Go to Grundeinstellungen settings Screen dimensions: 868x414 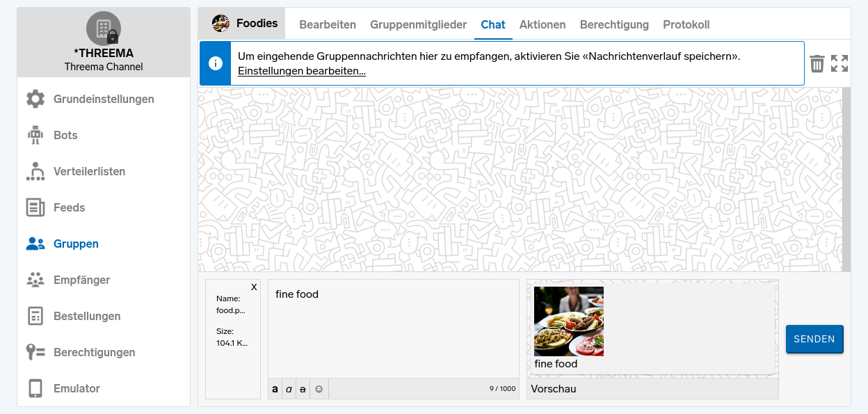coord(104,99)
